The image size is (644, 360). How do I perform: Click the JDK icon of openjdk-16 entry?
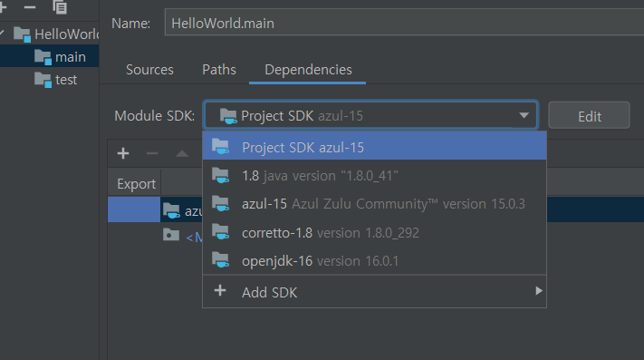pos(221,260)
